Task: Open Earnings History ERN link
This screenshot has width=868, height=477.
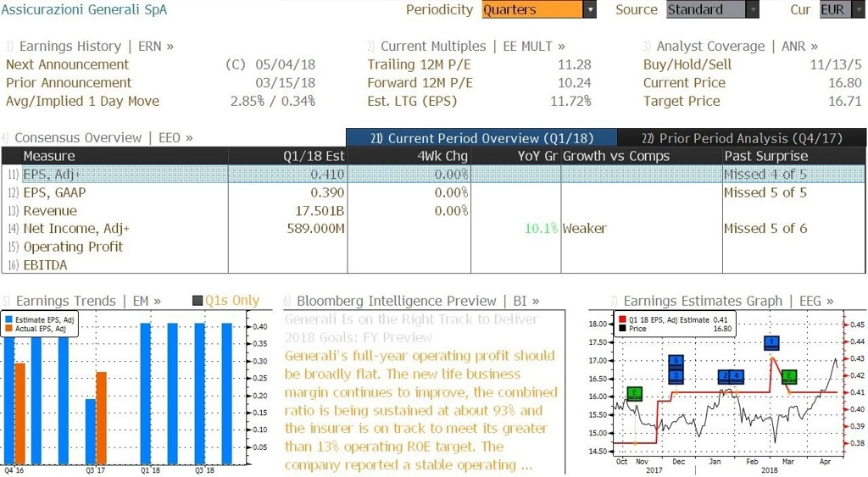Action: 97,47
